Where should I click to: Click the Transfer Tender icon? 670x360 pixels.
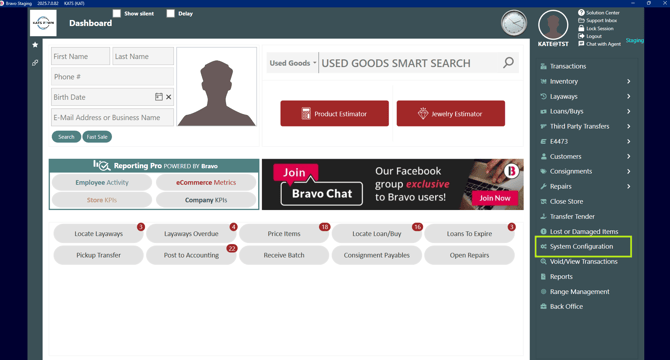click(544, 216)
